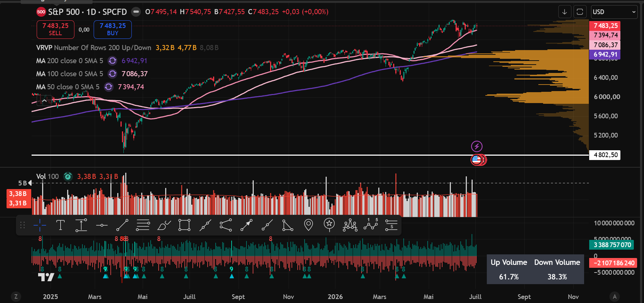Click the MA 50 refresh status icon

(109, 87)
